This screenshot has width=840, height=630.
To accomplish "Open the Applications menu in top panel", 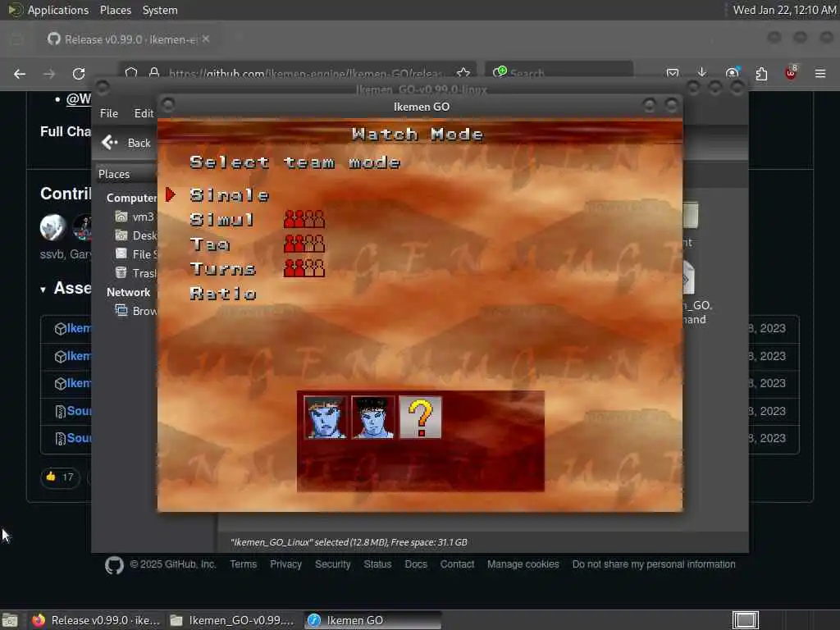I will 48,10.
